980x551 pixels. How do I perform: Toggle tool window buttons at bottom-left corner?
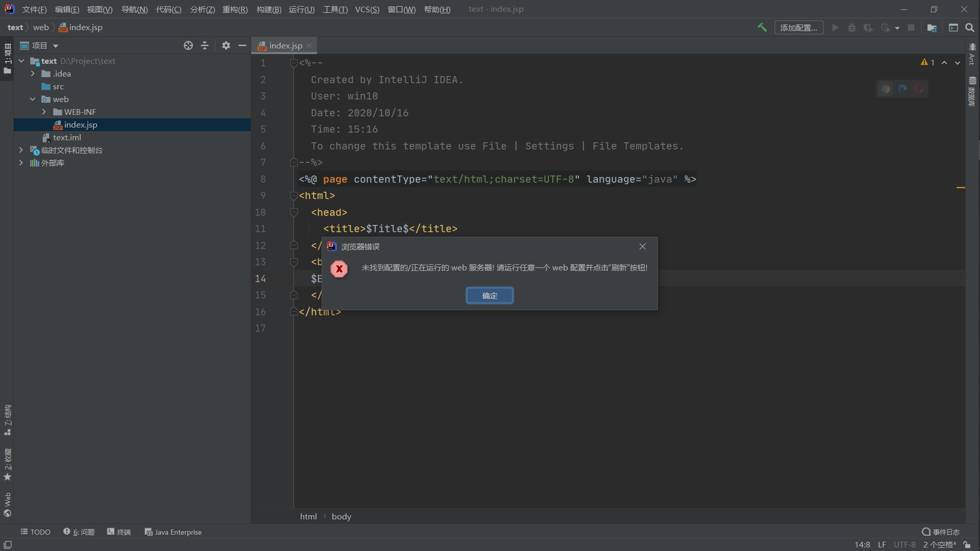(8, 544)
